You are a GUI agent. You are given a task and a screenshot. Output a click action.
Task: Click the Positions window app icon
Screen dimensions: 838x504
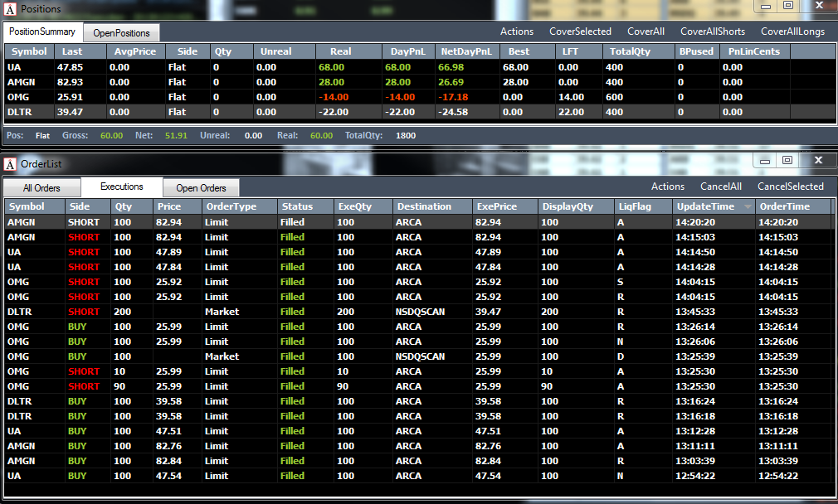click(x=10, y=9)
